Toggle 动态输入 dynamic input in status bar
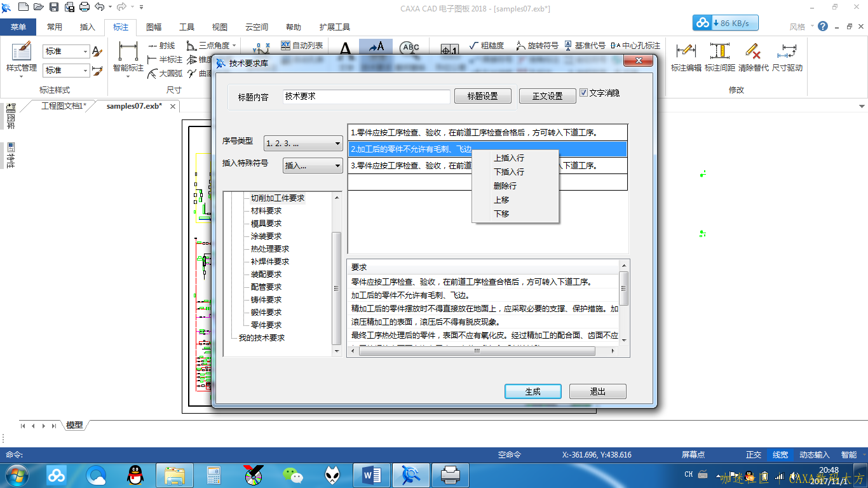 tap(814, 455)
